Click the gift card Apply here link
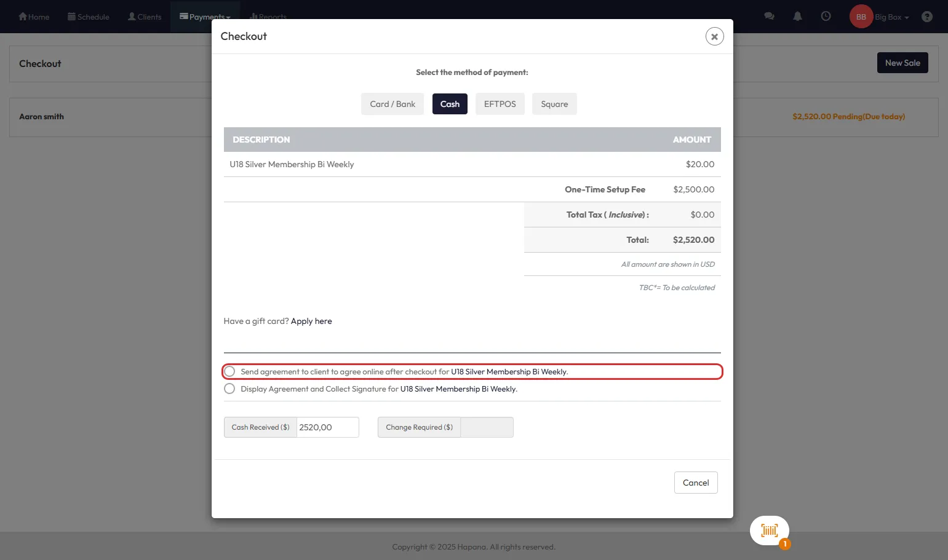 coord(311,321)
